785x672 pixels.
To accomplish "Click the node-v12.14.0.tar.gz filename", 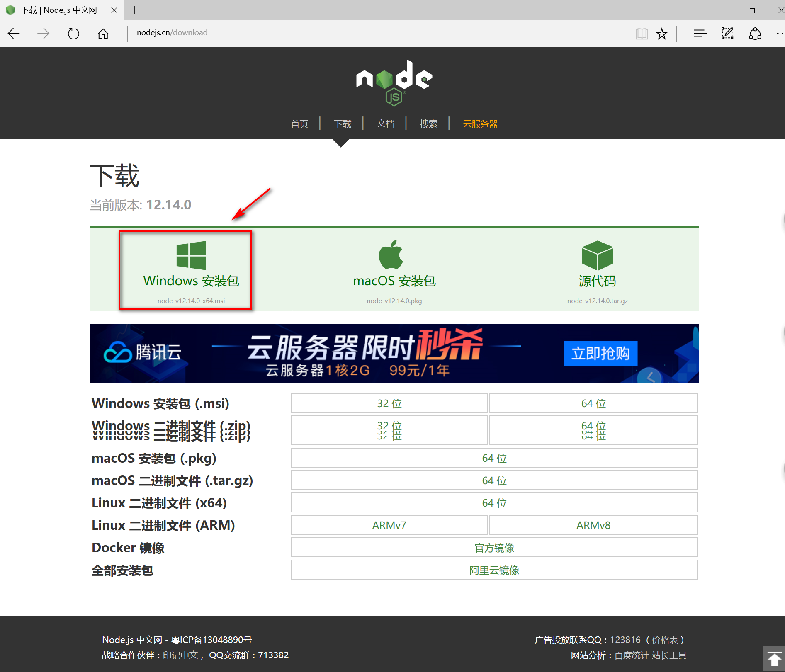I will click(597, 301).
